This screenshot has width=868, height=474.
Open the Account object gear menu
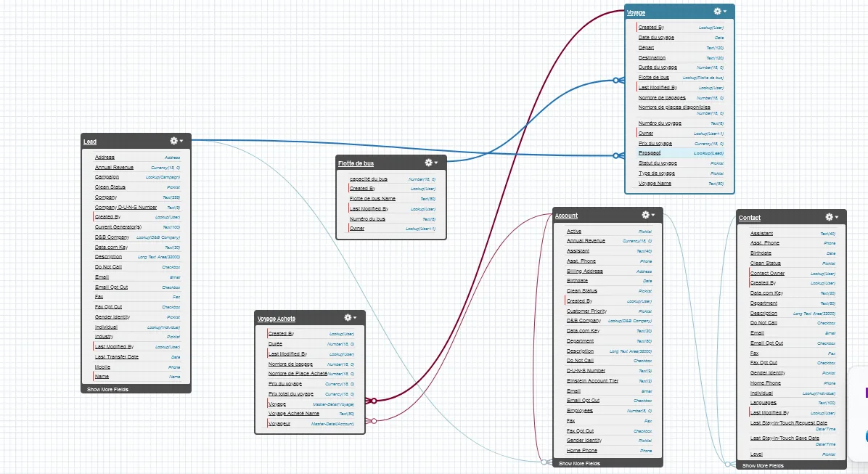[x=648, y=215]
